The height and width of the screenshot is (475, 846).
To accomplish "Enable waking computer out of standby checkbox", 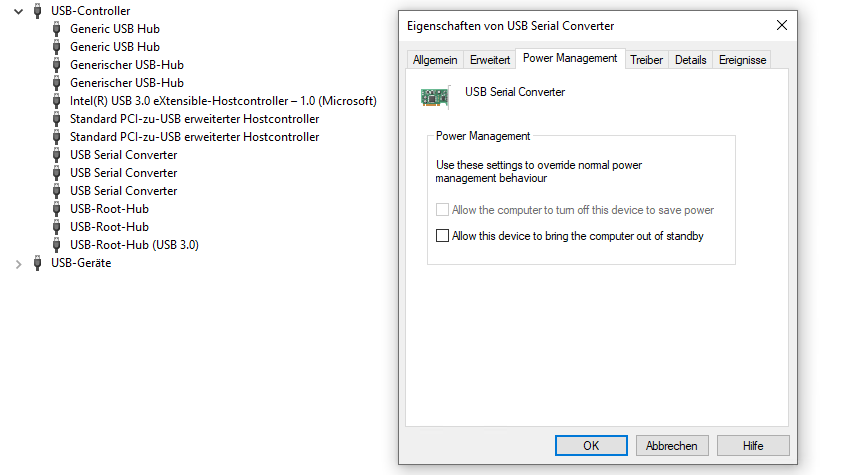I will (x=442, y=236).
